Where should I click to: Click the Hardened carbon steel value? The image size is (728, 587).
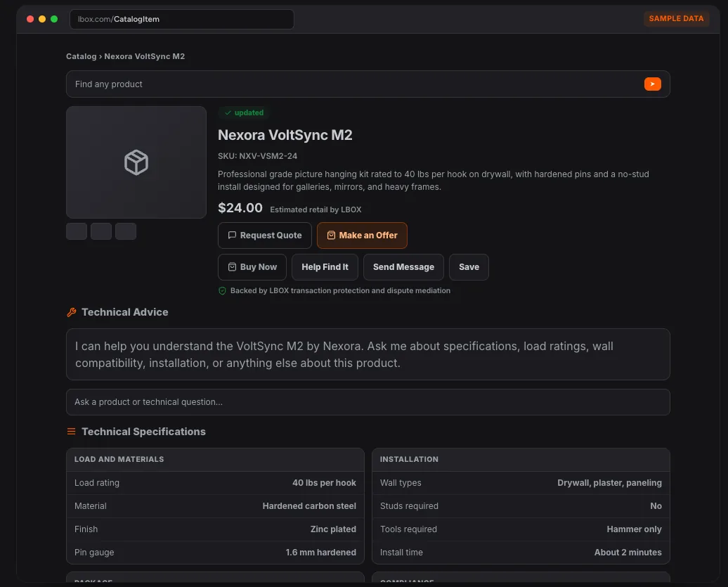(x=309, y=506)
